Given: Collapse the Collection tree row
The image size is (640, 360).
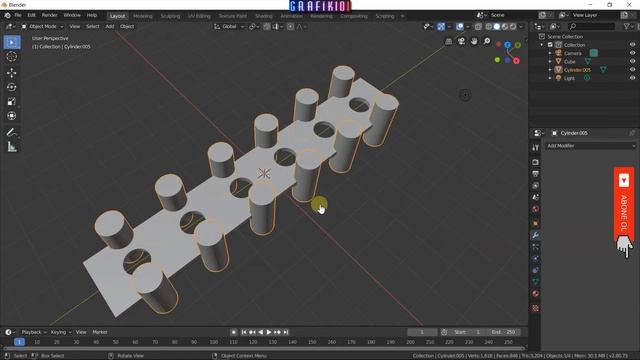Looking at the screenshot, I should point(542,45).
